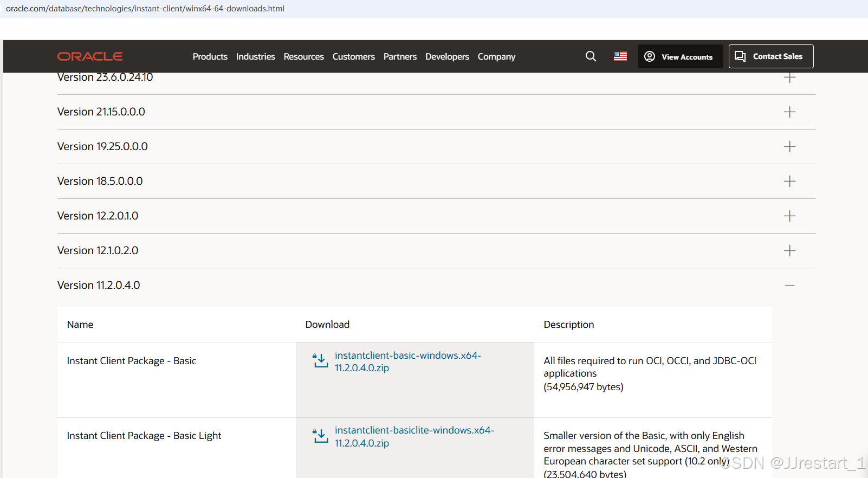Click the Download column header
This screenshot has width=868, height=478.
327,325
